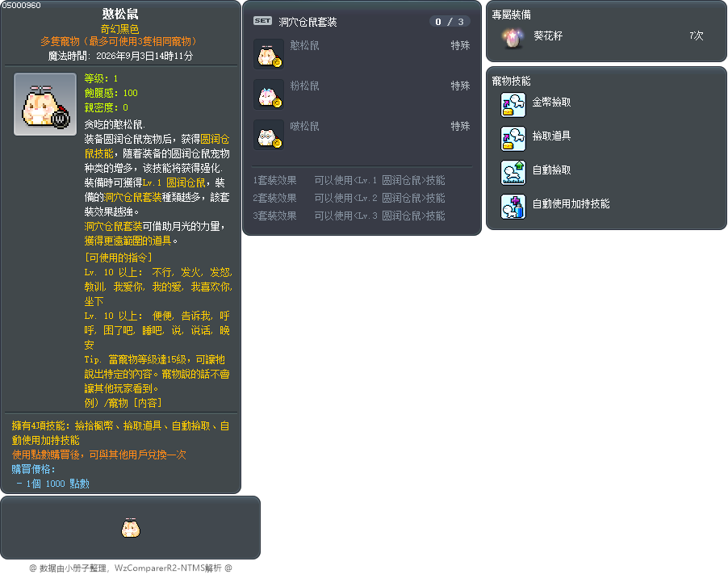The width and height of the screenshot is (728, 574).
Task: Click the WzComparerR2-NTMS credit line
Action: point(131,568)
